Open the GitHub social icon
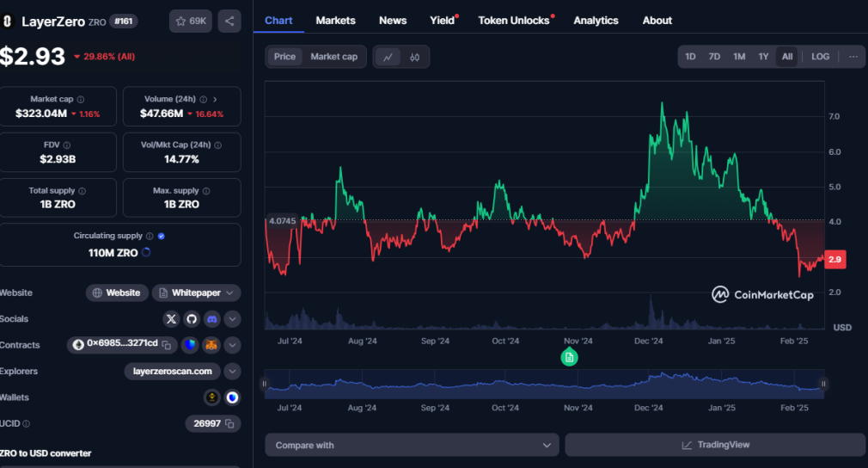Screen dimensions: 868x468 [x=192, y=319]
